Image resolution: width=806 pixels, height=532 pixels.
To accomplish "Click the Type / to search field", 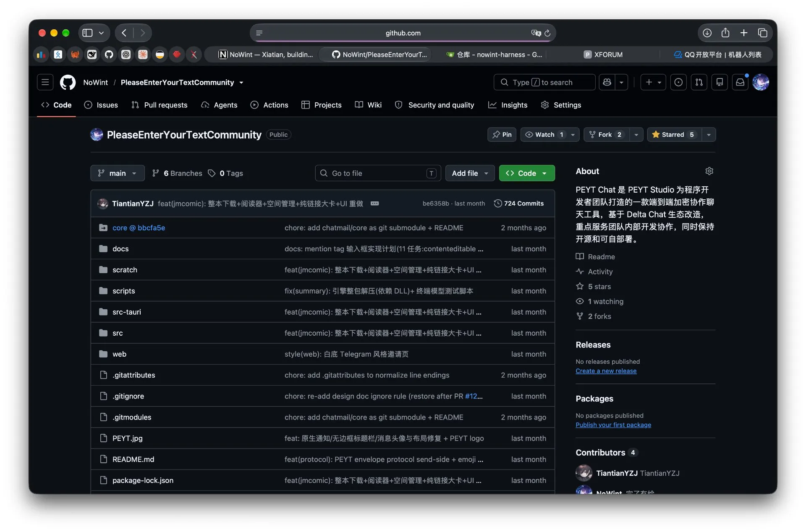I will (x=544, y=82).
